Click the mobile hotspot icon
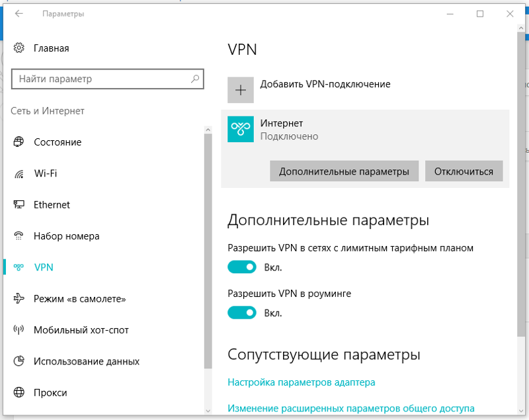The width and height of the screenshot is (529, 420). 19,329
